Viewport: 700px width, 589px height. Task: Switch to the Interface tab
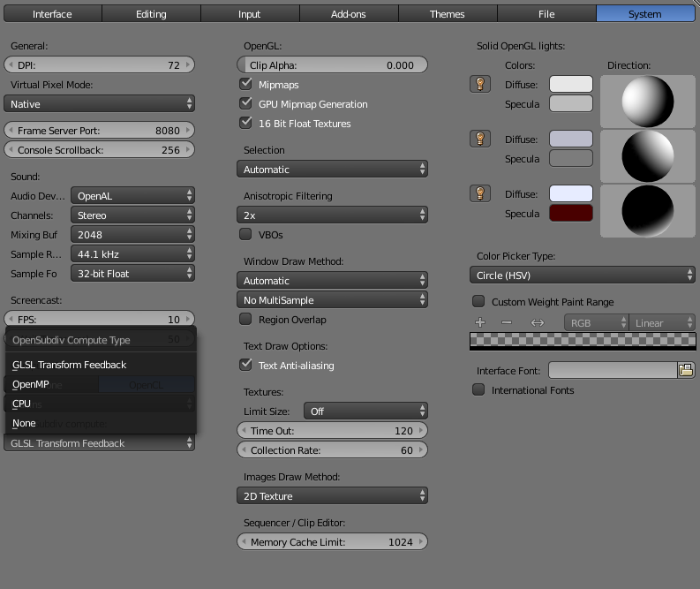52,14
